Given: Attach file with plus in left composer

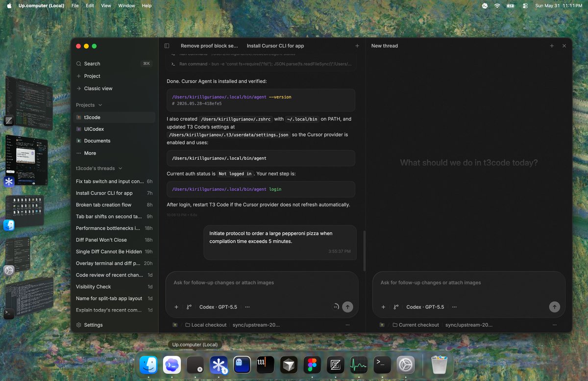Looking at the screenshot, I should [176, 307].
